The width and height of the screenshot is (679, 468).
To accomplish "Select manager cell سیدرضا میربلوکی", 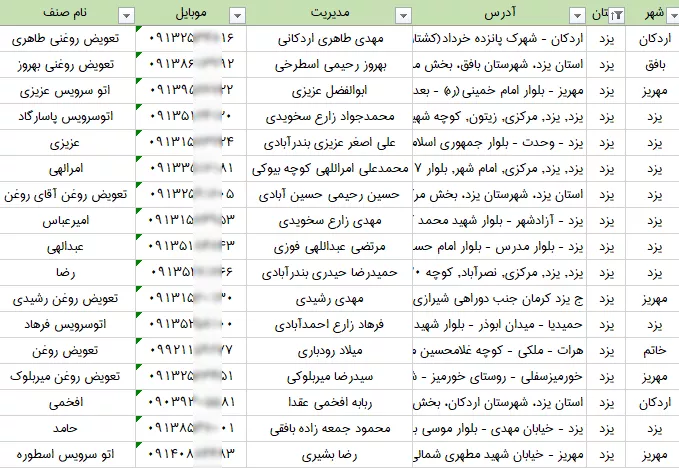I will click(x=330, y=377).
